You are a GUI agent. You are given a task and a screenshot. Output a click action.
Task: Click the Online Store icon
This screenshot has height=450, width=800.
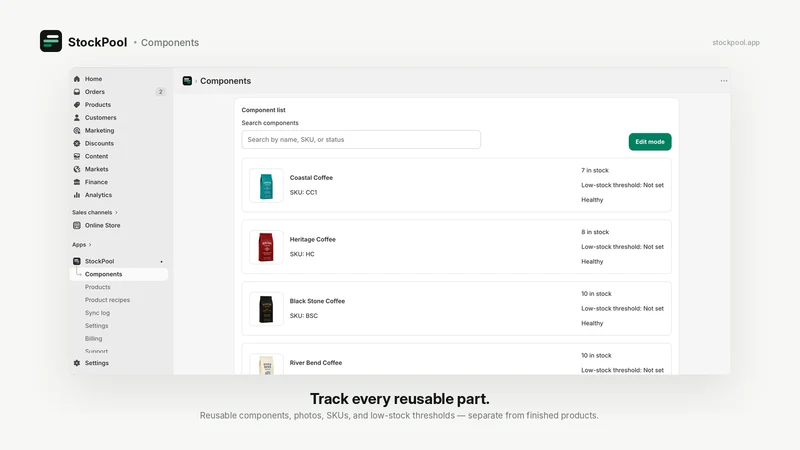click(x=77, y=225)
